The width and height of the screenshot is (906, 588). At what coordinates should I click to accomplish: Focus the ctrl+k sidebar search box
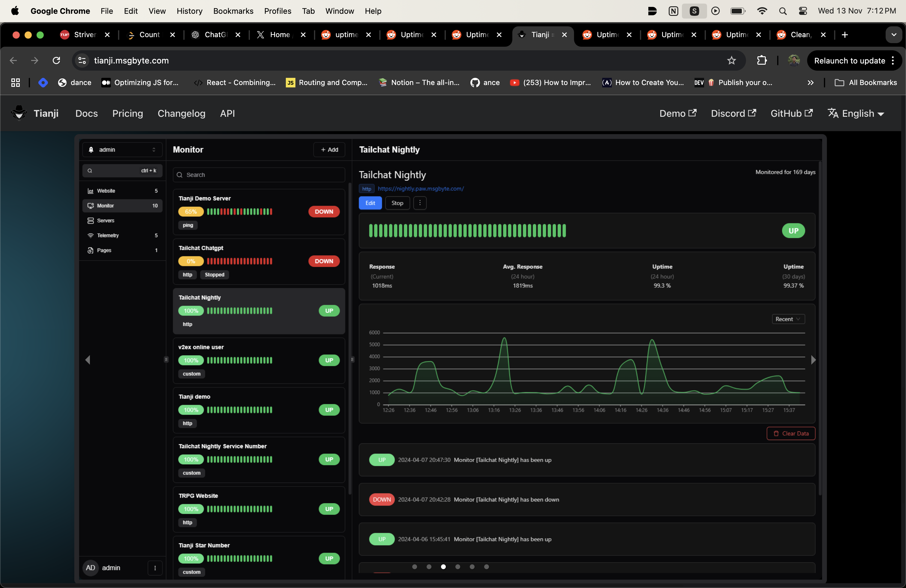tap(122, 171)
